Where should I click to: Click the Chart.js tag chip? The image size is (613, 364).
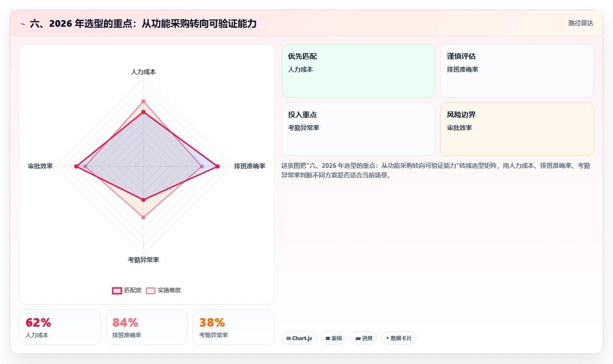point(299,338)
